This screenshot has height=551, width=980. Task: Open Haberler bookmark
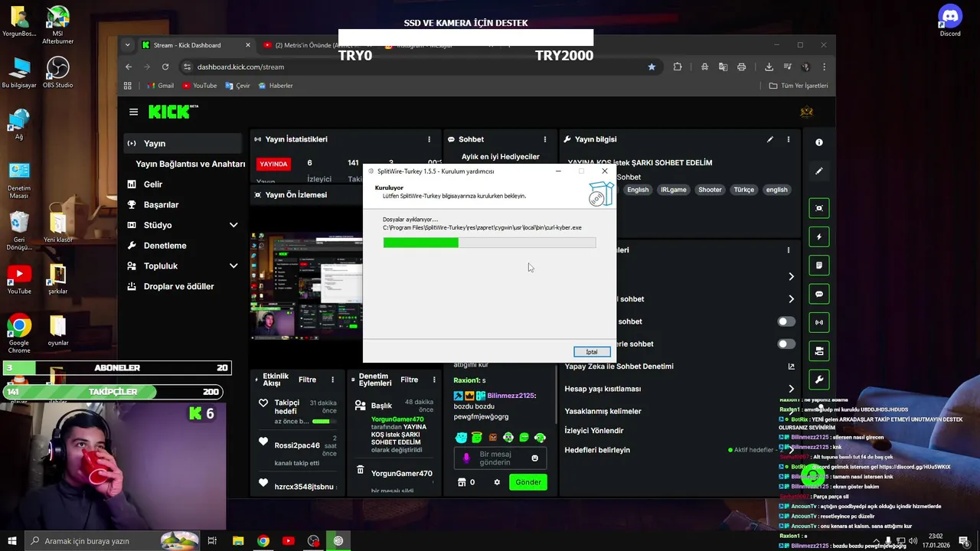coord(276,86)
